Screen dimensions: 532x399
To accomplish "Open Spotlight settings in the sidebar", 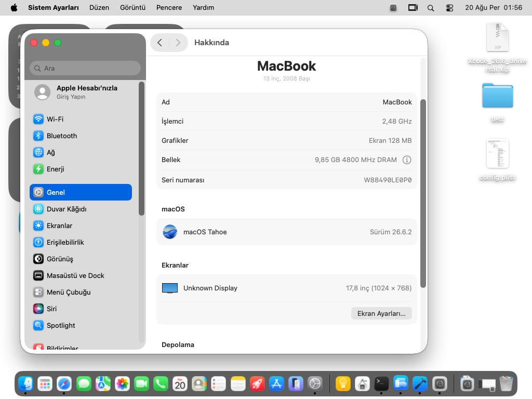I will [81, 325].
